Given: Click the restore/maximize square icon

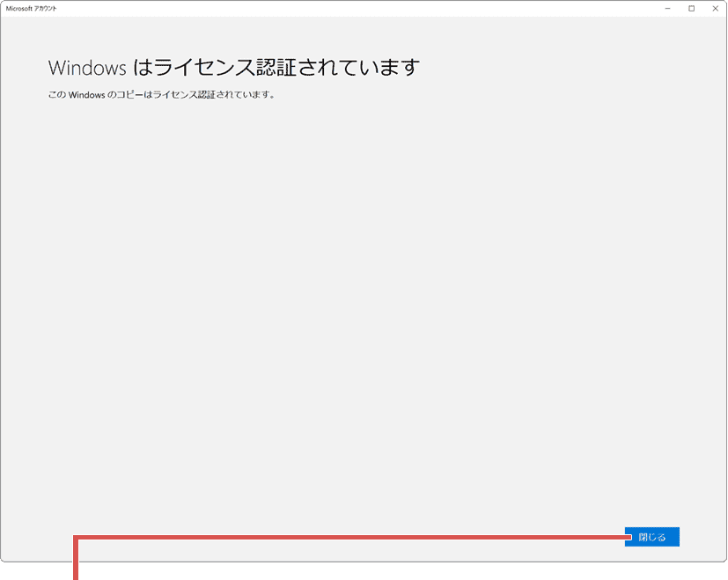Looking at the screenshot, I should [x=693, y=8].
